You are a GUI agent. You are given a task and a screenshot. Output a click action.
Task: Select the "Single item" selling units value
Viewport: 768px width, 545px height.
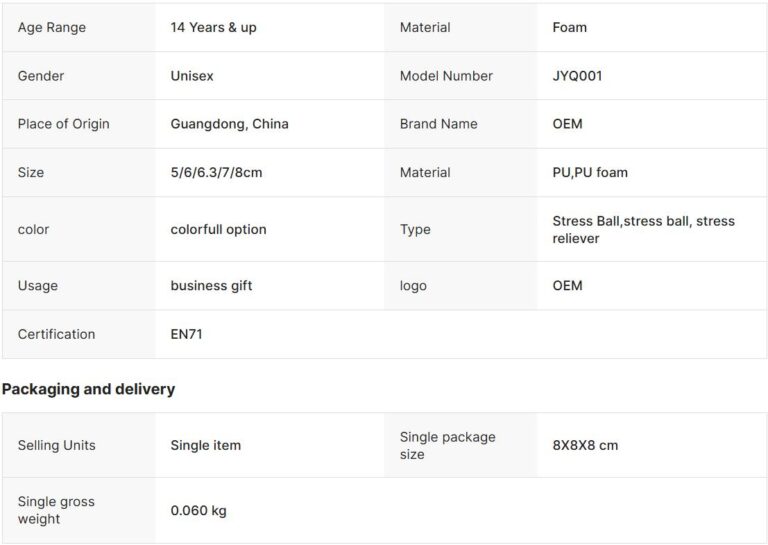coord(206,445)
